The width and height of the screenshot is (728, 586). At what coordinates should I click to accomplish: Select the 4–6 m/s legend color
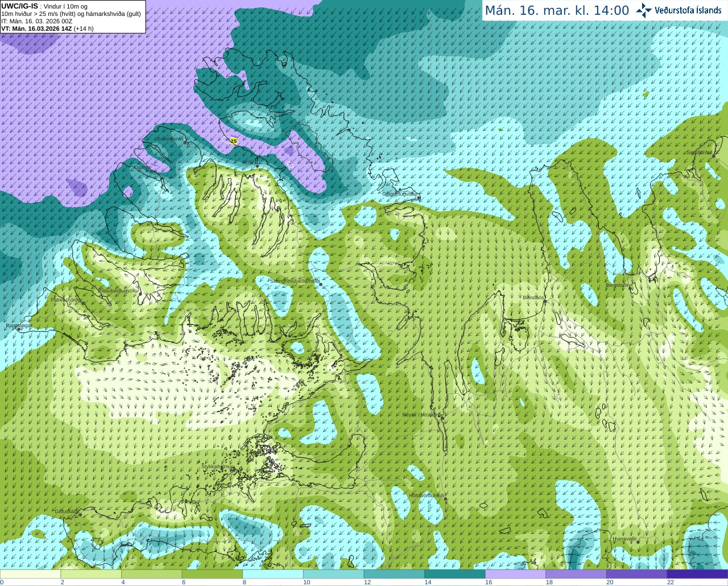pos(151,574)
